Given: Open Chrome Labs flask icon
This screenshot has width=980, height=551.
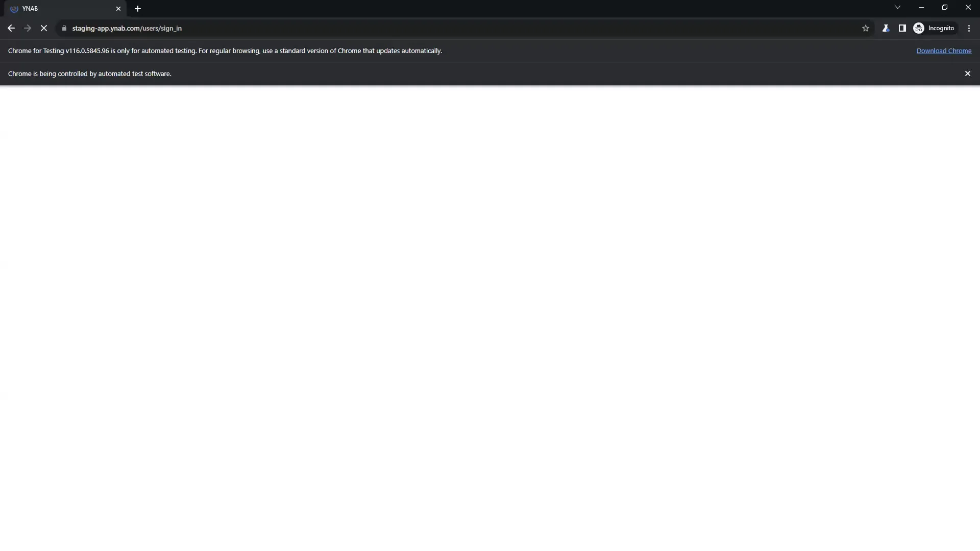Looking at the screenshot, I should click(x=886, y=29).
